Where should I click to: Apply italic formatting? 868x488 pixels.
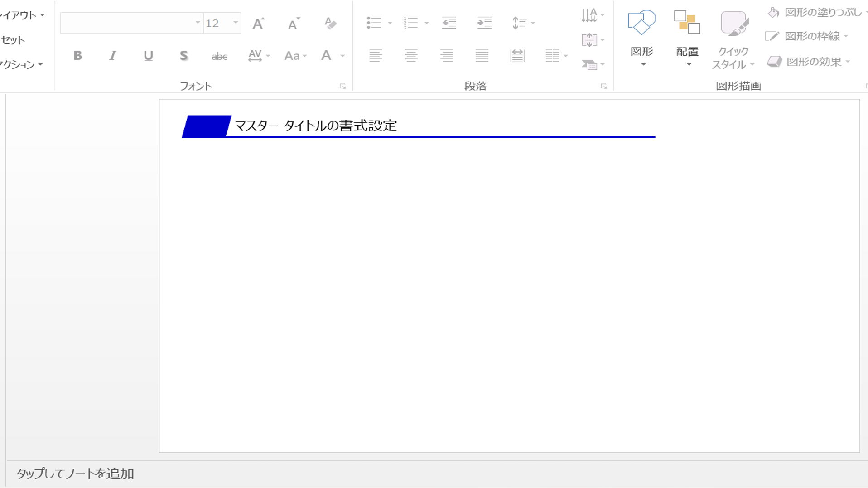[x=112, y=55]
